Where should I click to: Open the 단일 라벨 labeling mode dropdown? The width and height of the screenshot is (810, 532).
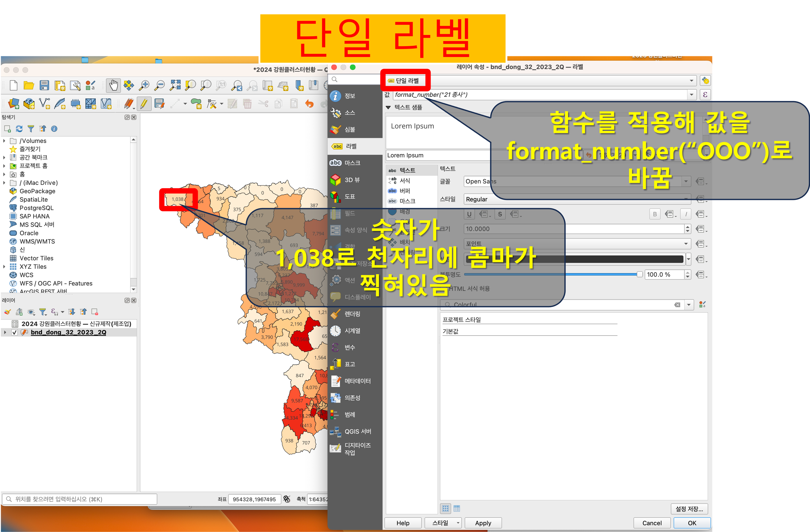[x=691, y=81]
